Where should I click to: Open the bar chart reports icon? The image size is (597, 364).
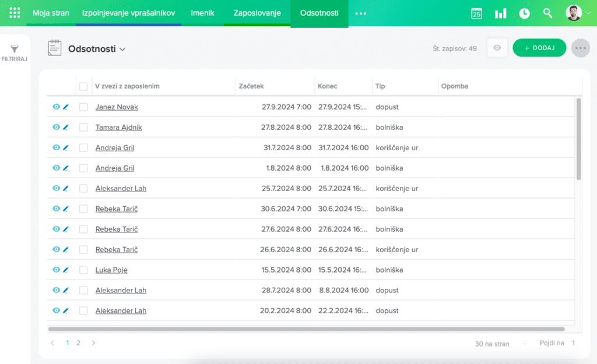pyautogui.click(x=500, y=13)
